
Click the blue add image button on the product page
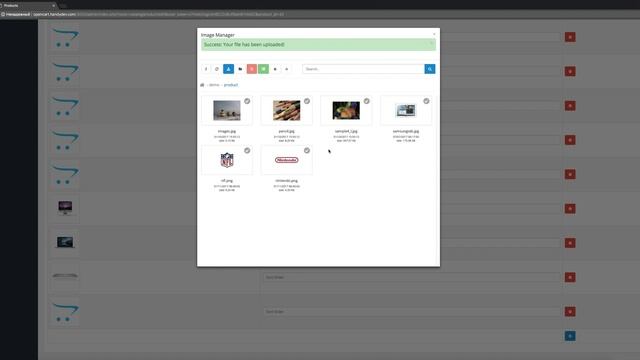(x=570, y=336)
